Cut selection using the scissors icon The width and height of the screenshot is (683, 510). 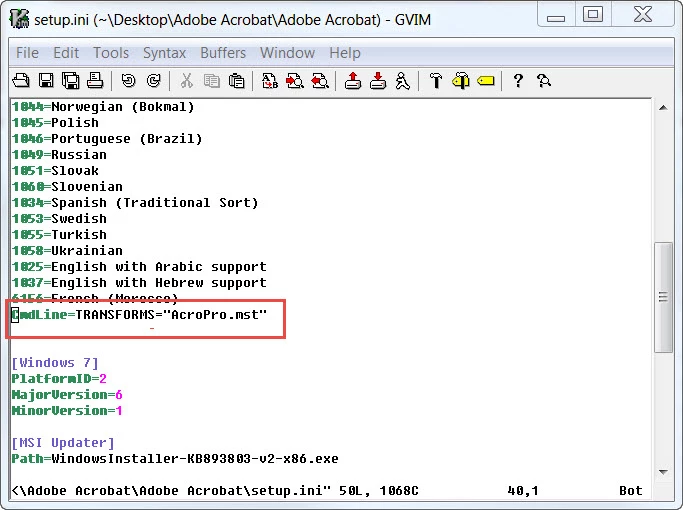click(186, 81)
